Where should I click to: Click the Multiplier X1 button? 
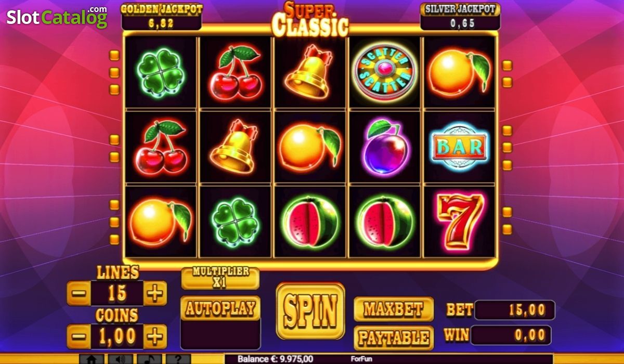tap(220, 278)
